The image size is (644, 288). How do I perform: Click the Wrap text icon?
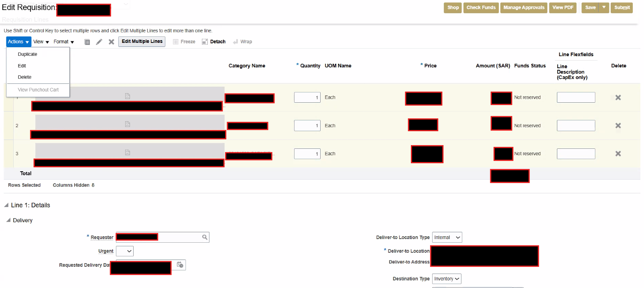[x=236, y=42]
